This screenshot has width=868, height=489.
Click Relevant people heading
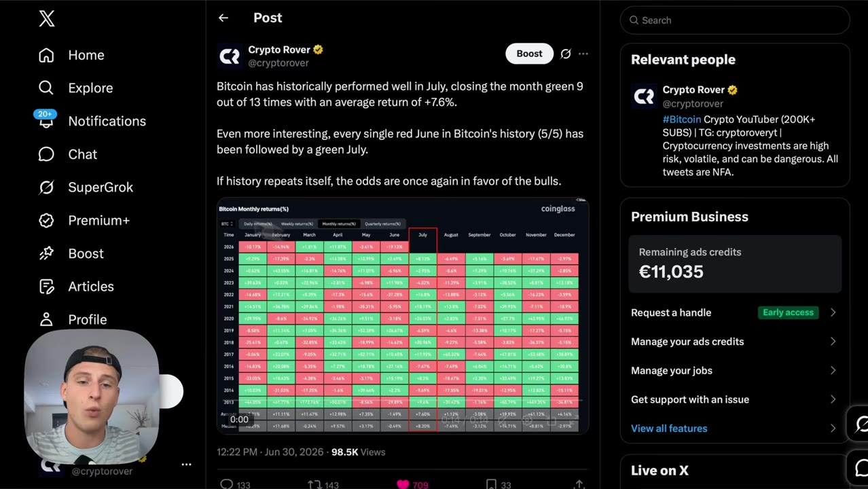683,60
